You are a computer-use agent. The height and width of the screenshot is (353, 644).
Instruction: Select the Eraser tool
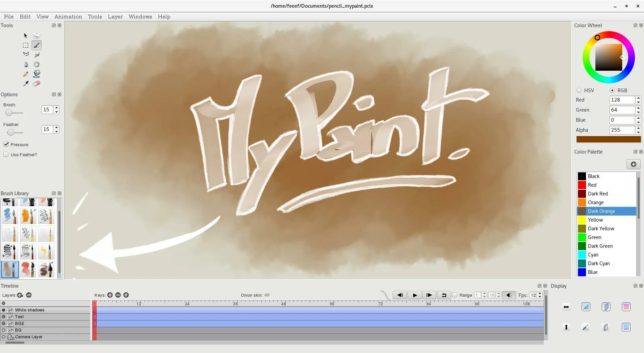coord(37,83)
